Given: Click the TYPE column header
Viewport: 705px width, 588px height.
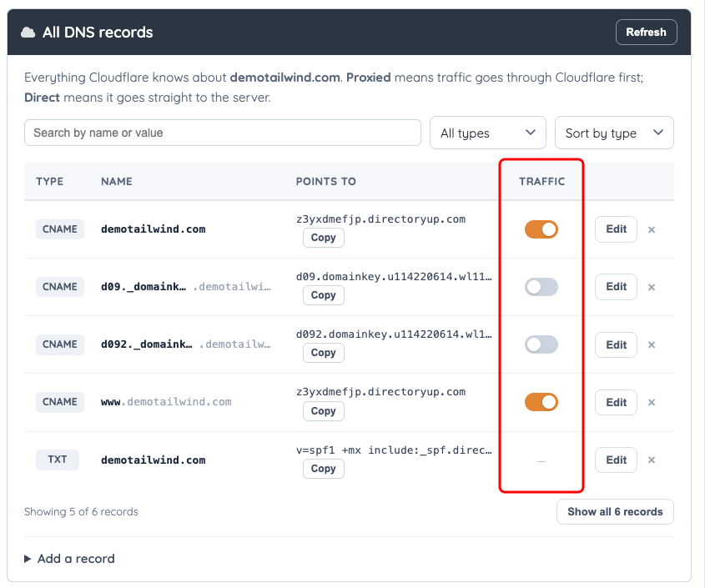Looking at the screenshot, I should [49, 182].
